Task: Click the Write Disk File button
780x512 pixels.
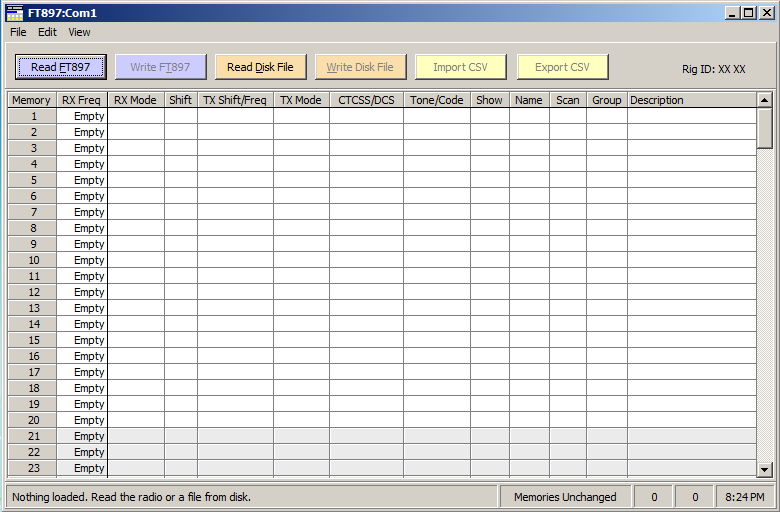Action: [x=361, y=67]
